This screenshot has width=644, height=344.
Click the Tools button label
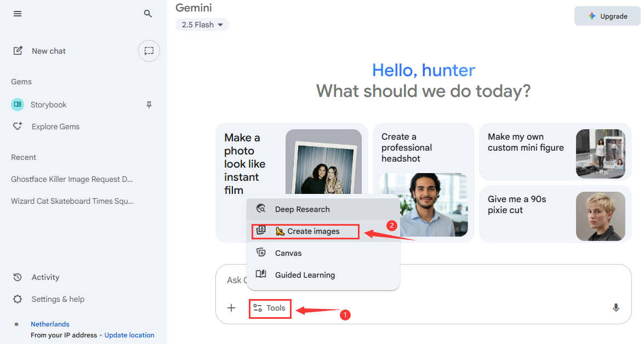click(276, 308)
